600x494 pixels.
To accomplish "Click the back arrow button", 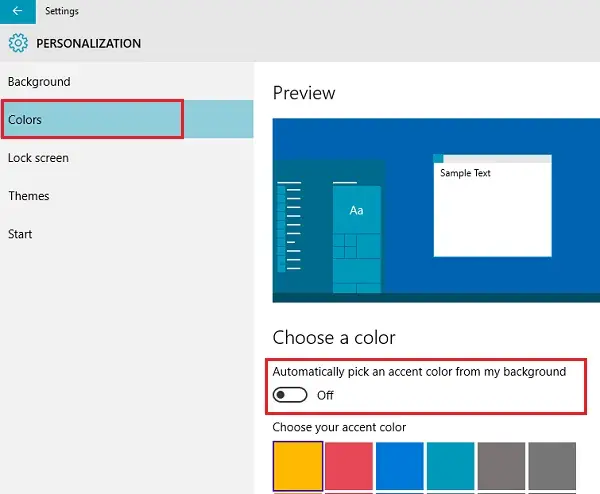I will point(17,11).
